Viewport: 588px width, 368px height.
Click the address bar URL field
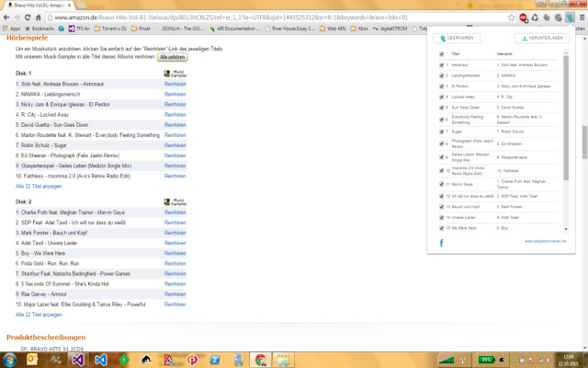276,17
